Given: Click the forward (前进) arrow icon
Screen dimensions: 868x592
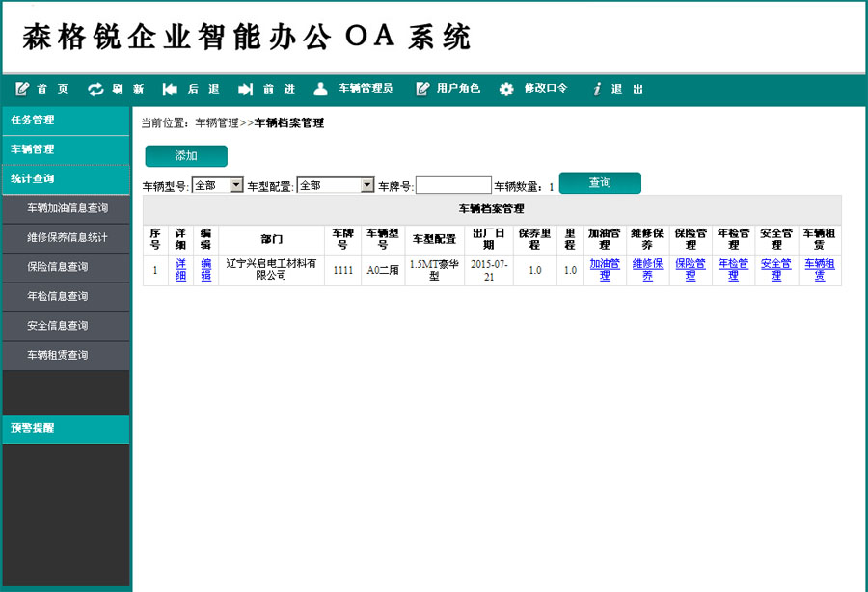Looking at the screenshot, I should pyautogui.click(x=245, y=89).
